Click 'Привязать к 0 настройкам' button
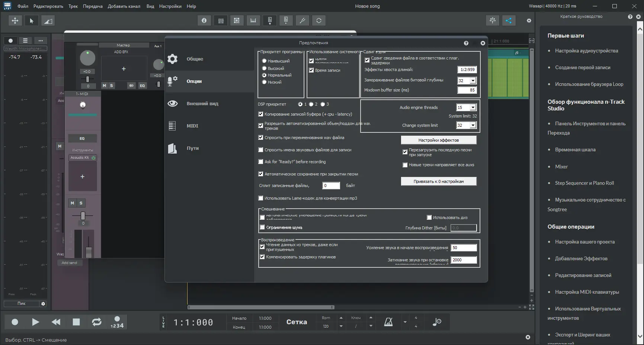 coord(438,181)
